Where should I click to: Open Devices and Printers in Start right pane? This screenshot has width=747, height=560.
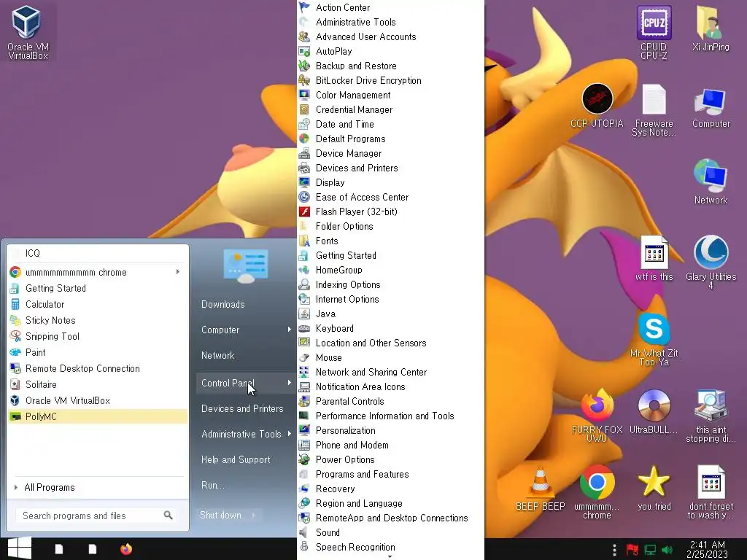pyautogui.click(x=242, y=408)
